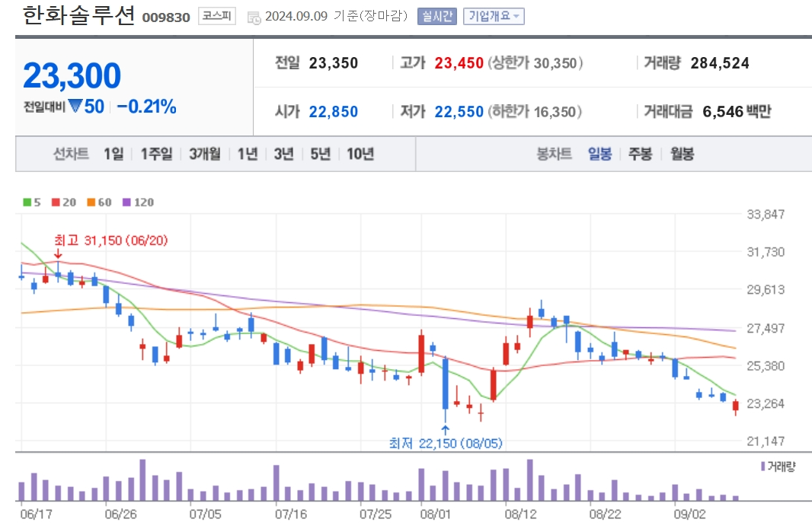This screenshot has width=812, height=532.
Task: Click the 08/12 date axis label
Action: coord(520,514)
